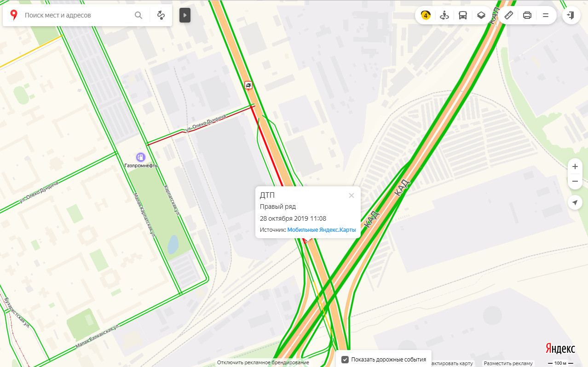588x367 pixels.
Task: Zoom out with the minus button
Action: (575, 182)
